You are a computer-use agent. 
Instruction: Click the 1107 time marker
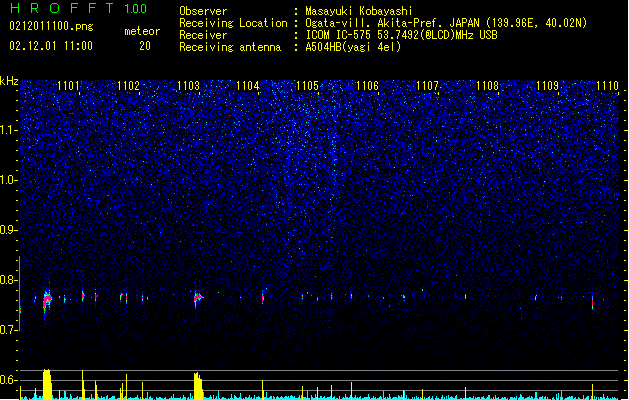pyautogui.click(x=428, y=85)
